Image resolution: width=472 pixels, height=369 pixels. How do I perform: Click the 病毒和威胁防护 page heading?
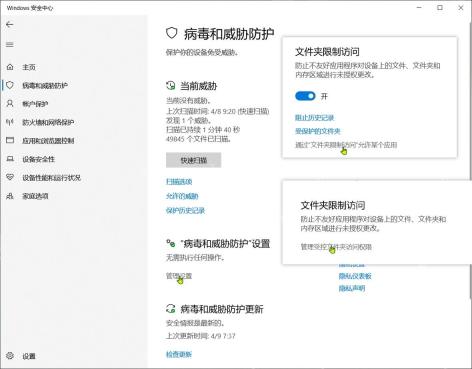229,34
